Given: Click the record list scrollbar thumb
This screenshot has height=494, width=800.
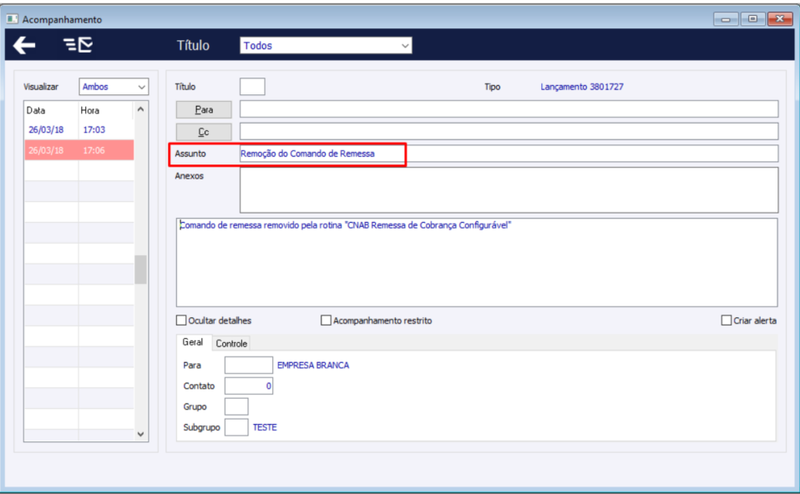Looking at the screenshot, I should (x=141, y=269).
